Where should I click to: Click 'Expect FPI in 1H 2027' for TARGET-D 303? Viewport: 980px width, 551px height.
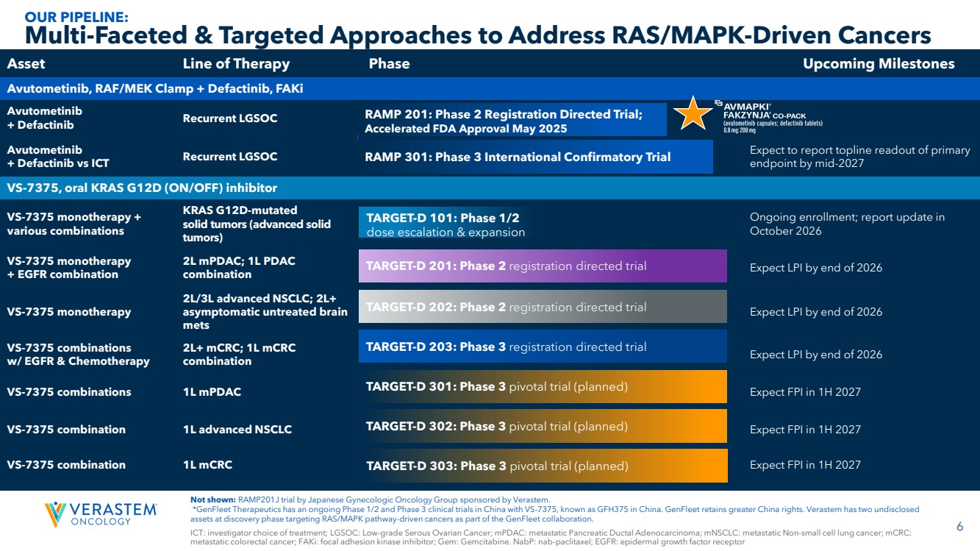point(805,465)
